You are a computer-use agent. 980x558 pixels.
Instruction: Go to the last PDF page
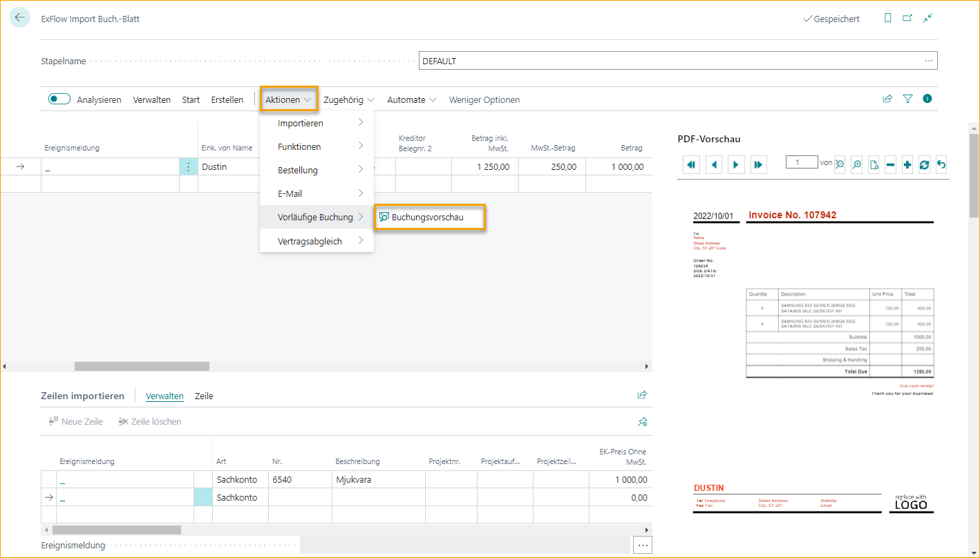pyautogui.click(x=758, y=164)
